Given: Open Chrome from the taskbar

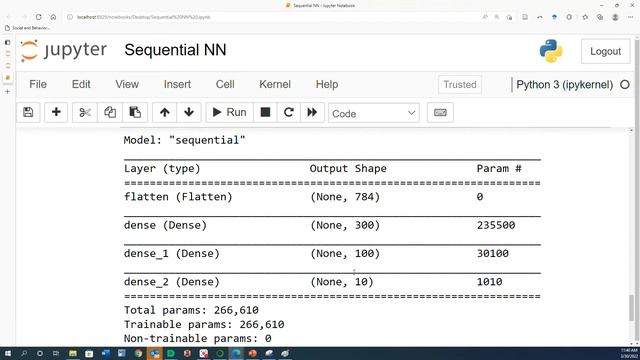Looking at the screenshot, I should pos(138,353).
